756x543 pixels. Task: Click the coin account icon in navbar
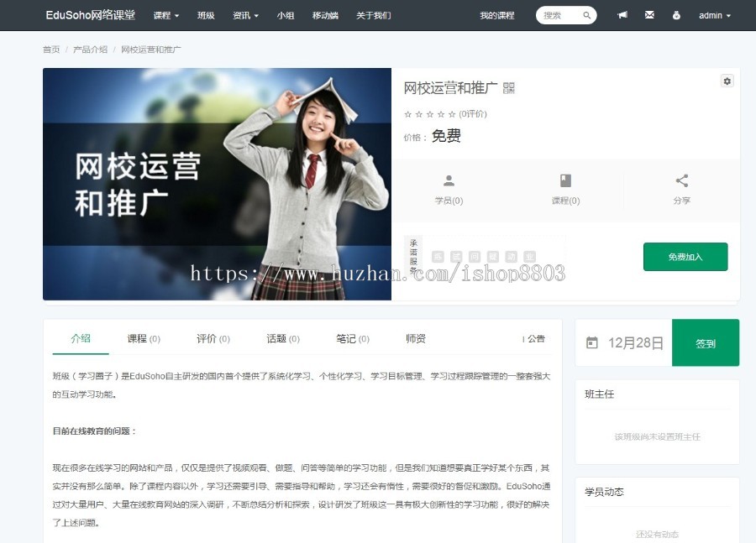(676, 15)
